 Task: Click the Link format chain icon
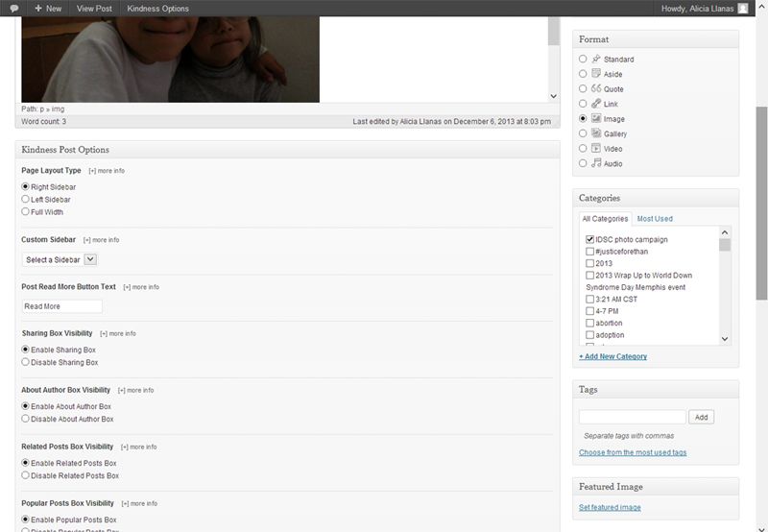pyautogui.click(x=595, y=104)
